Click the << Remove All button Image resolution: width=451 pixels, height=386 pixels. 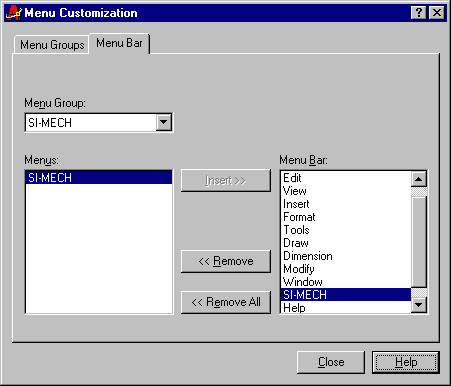tap(226, 302)
